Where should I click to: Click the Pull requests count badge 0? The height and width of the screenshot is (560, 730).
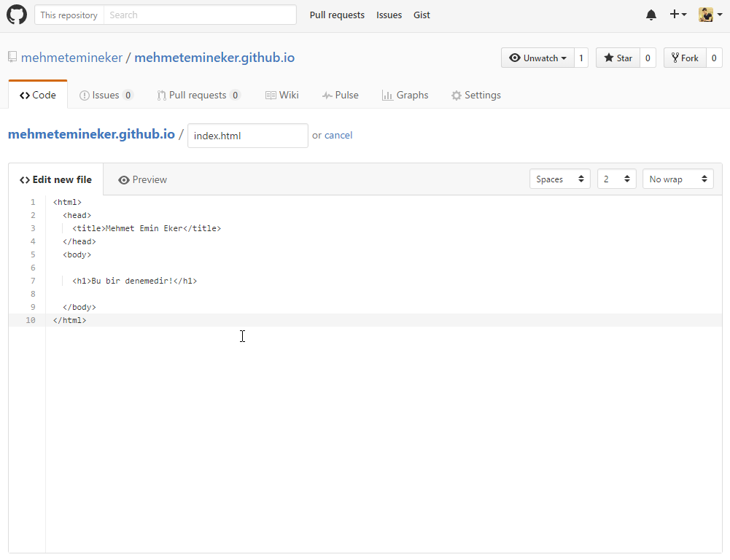coord(235,95)
